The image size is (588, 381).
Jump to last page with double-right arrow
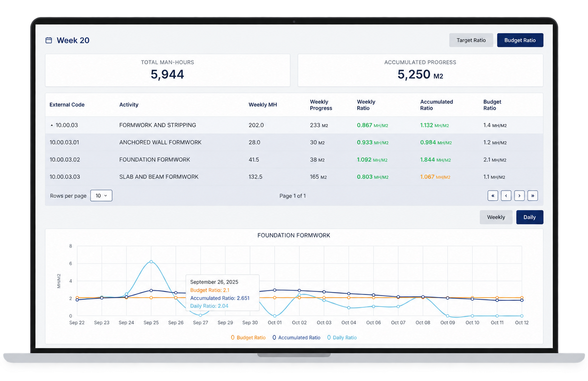pyautogui.click(x=533, y=196)
